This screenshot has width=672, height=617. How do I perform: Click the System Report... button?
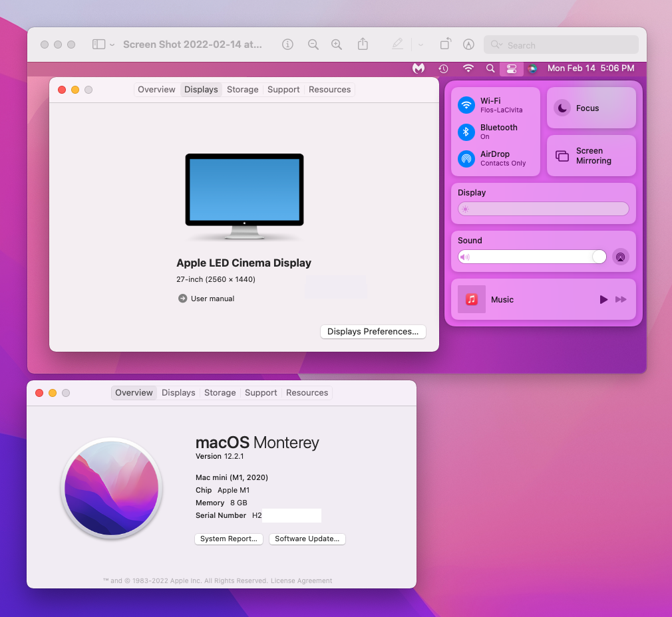tap(229, 539)
